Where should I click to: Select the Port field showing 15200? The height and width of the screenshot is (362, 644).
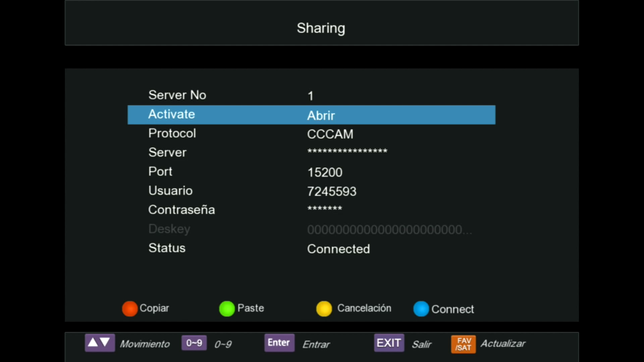coord(325,172)
